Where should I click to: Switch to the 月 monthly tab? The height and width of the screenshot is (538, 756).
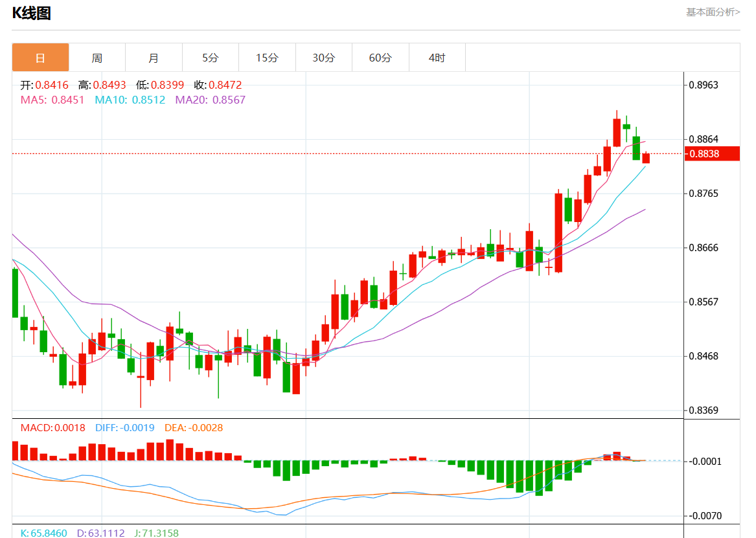154,58
